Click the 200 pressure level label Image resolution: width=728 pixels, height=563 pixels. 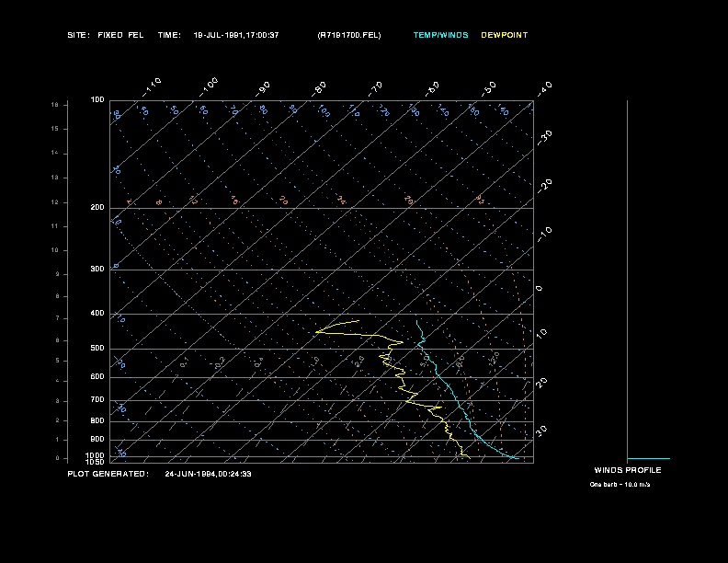[x=97, y=208]
